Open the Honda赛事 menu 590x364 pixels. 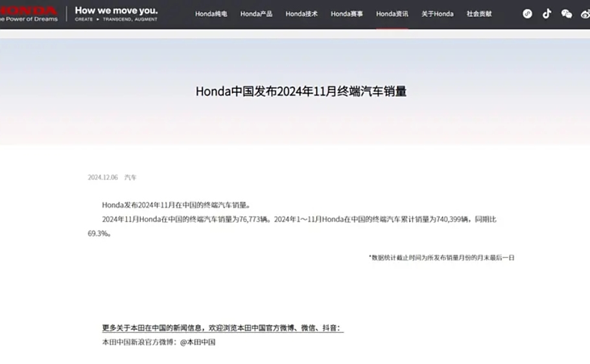click(347, 14)
